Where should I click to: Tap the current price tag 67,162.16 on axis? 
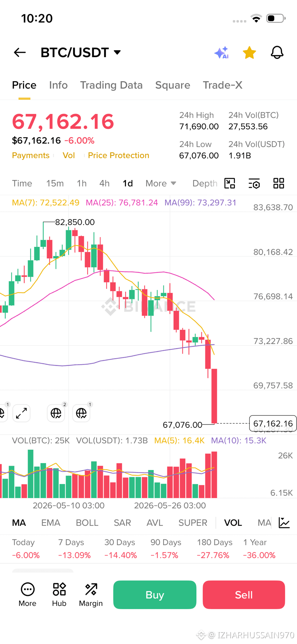pyautogui.click(x=273, y=423)
